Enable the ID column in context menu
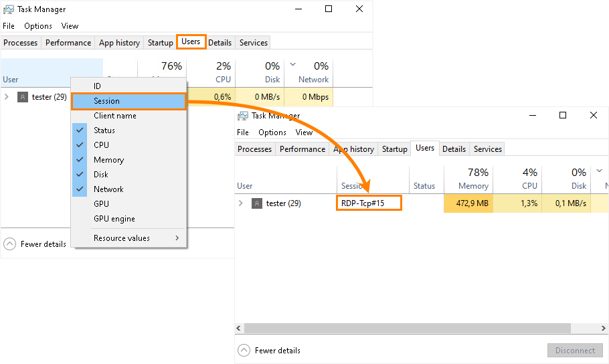 pos(129,86)
